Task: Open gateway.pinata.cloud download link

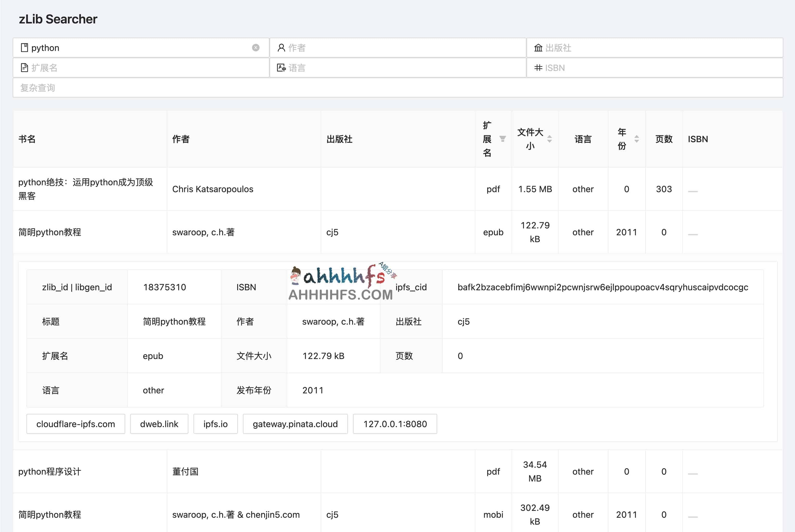Action: coord(295,424)
